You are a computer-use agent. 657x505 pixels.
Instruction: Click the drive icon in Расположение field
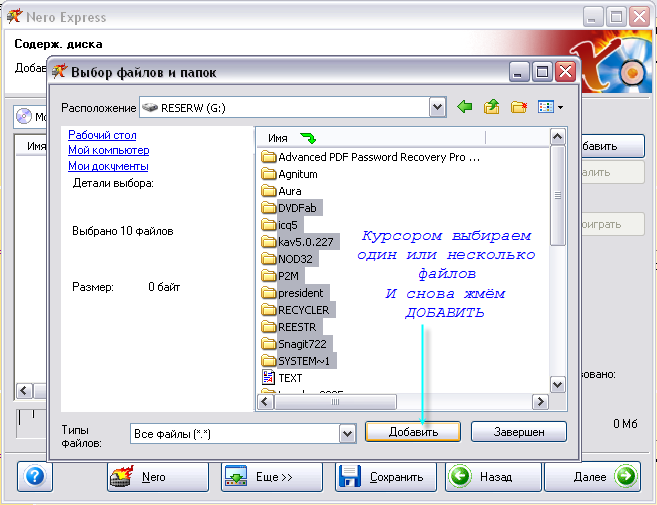[150, 108]
